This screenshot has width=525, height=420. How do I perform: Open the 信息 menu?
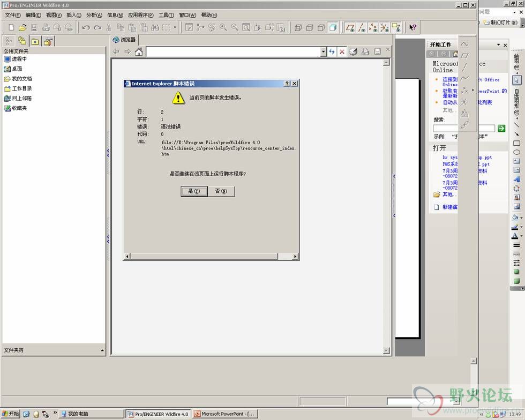tap(115, 15)
